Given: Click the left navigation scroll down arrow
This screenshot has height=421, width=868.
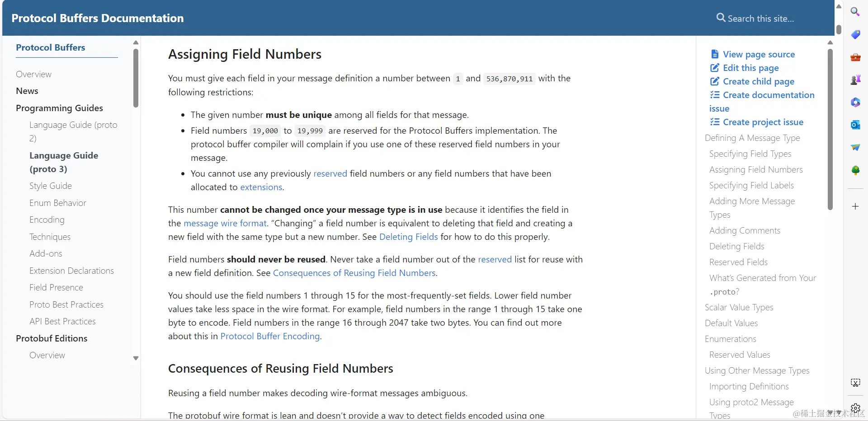Looking at the screenshot, I should click(136, 358).
